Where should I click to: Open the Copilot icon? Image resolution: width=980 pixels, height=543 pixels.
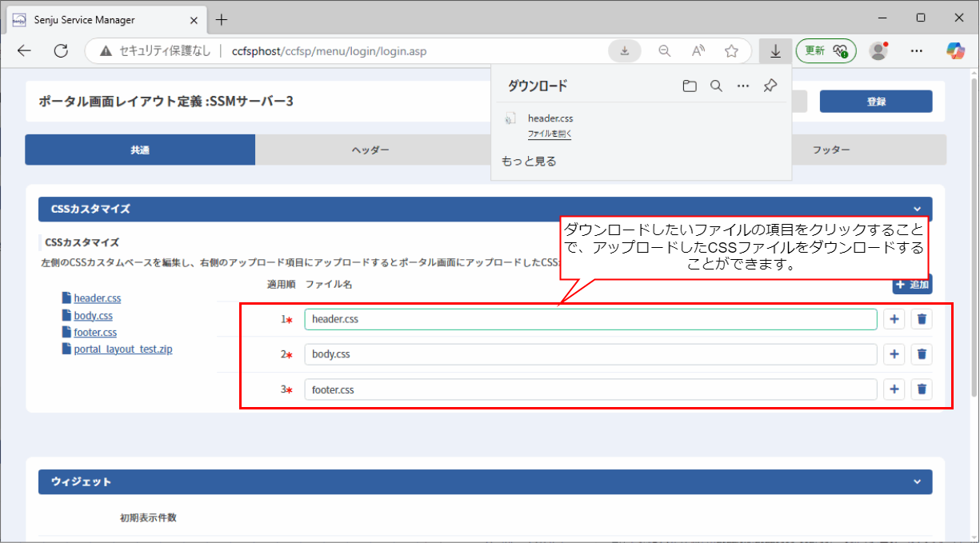[955, 50]
